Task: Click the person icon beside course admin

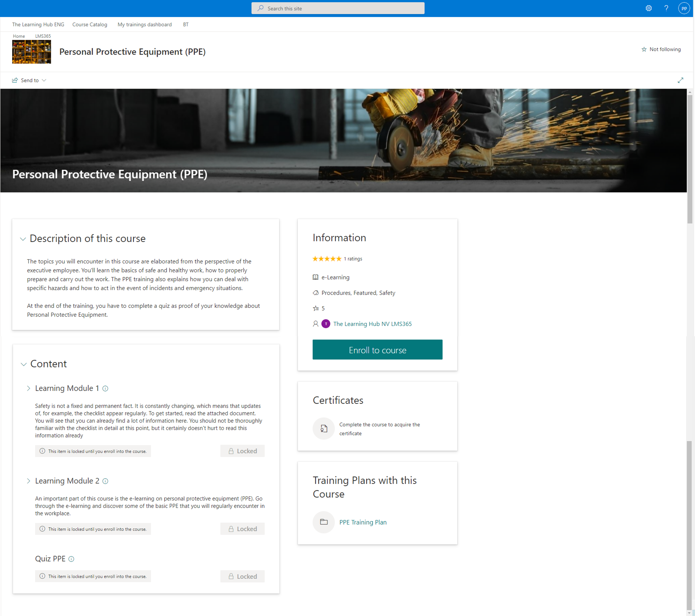Action: coord(316,324)
